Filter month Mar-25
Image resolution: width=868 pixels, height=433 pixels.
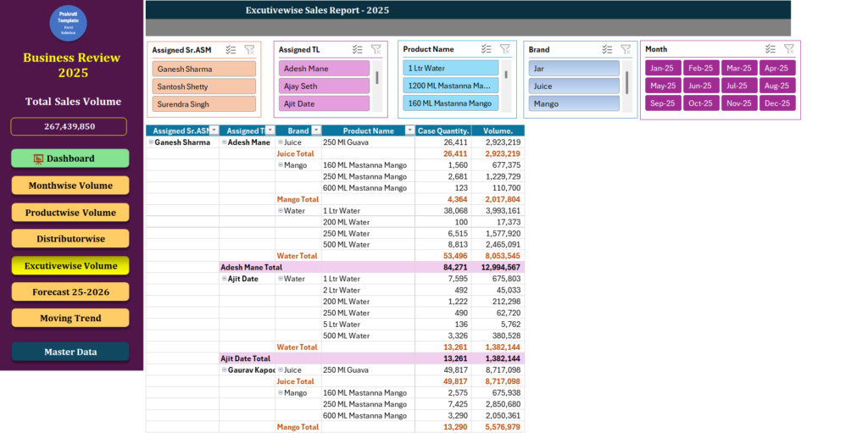[739, 68]
